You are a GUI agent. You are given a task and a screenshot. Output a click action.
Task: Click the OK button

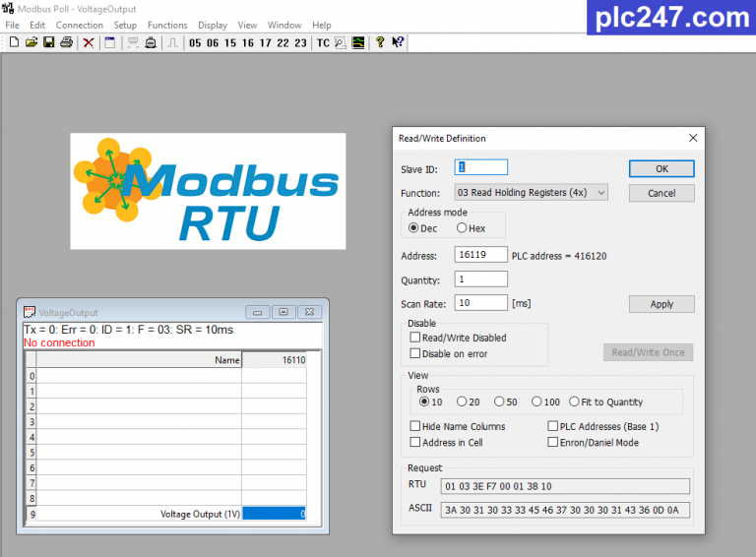point(661,169)
